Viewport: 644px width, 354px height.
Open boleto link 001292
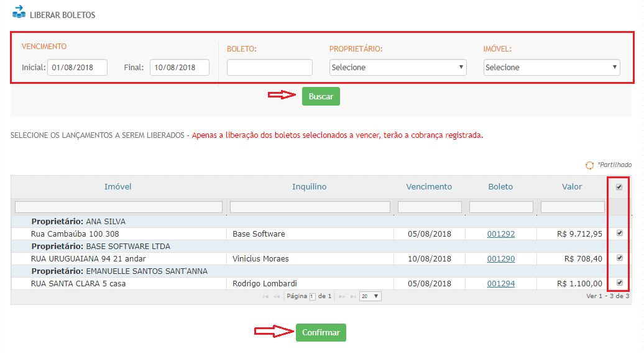tap(500, 234)
